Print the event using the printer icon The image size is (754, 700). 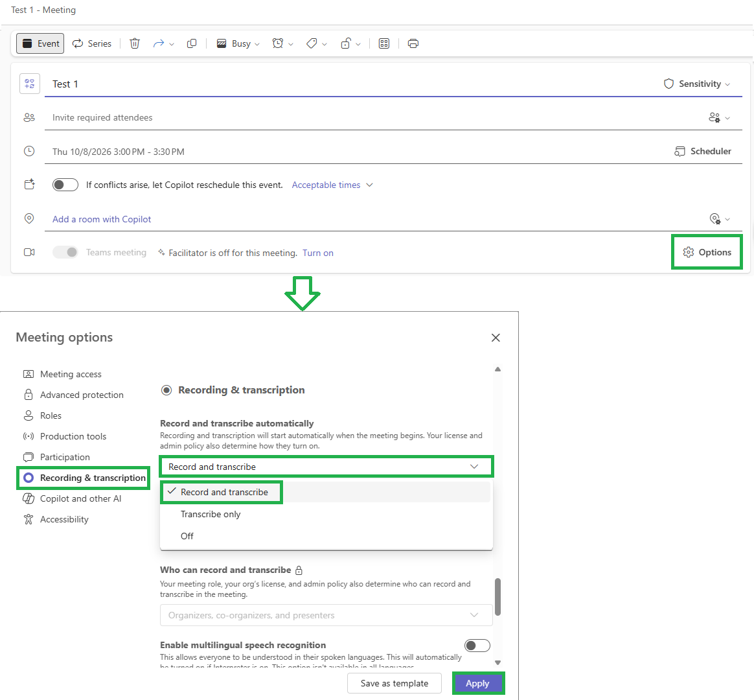[x=413, y=44]
